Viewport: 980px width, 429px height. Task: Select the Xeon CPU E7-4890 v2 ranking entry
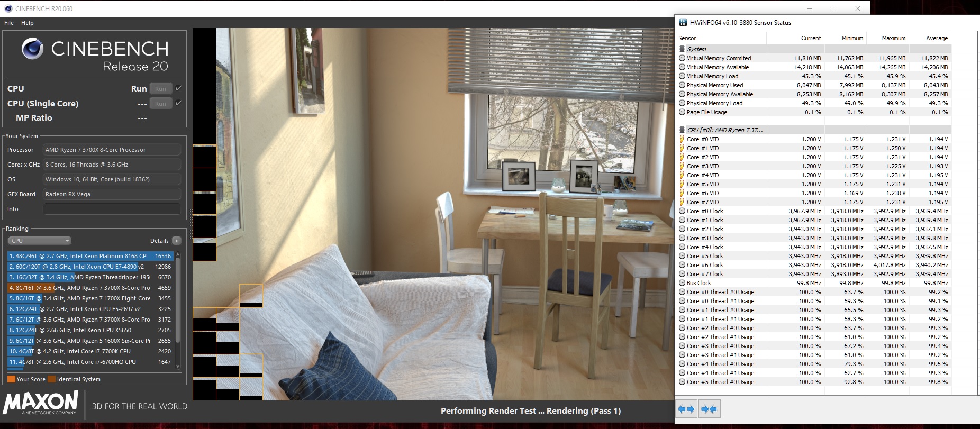coord(90,267)
